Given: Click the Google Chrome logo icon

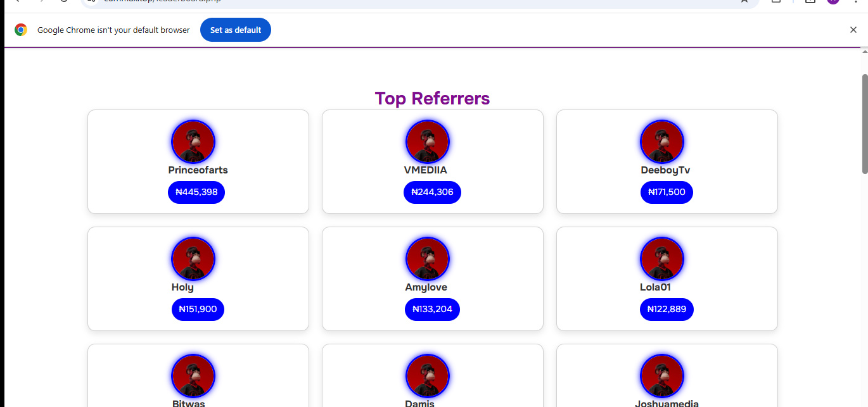Looking at the screenshot, I should click(21, 30).
